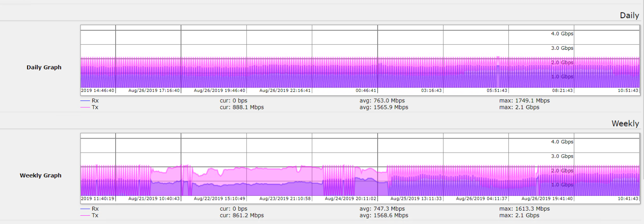Screen dimensions: 644x224
Task: Click '2.0 Gbps' axis label on Daily graph
Action: tap(562, 62)
